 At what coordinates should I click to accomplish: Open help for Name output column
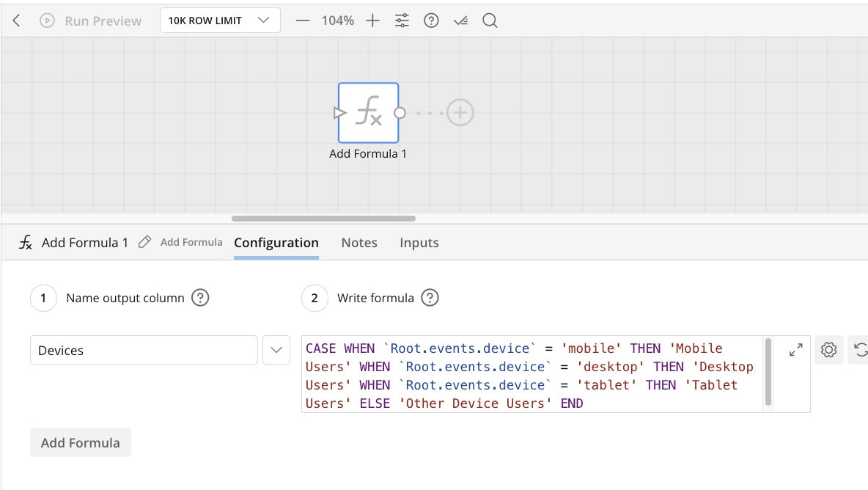(200, 298)
